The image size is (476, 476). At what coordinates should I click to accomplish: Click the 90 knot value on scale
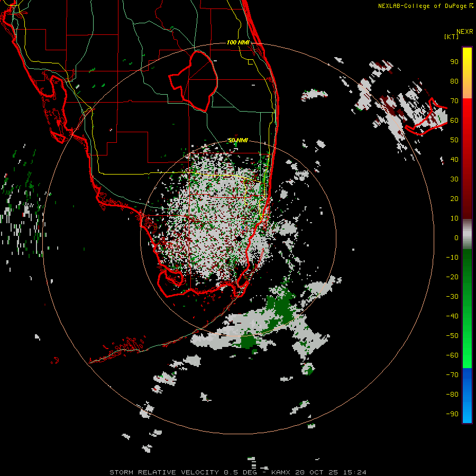tap(454, 62)
